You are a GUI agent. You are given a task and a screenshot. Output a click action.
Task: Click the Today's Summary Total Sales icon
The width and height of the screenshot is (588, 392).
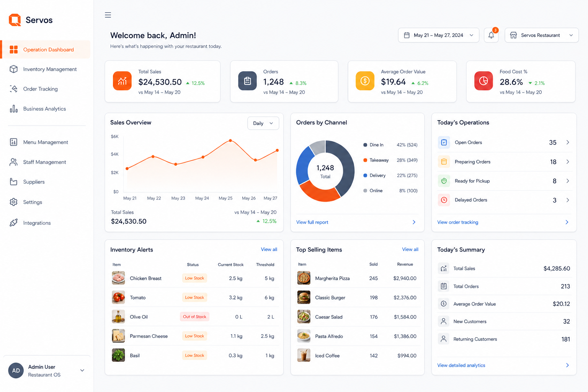coord(444,269)
